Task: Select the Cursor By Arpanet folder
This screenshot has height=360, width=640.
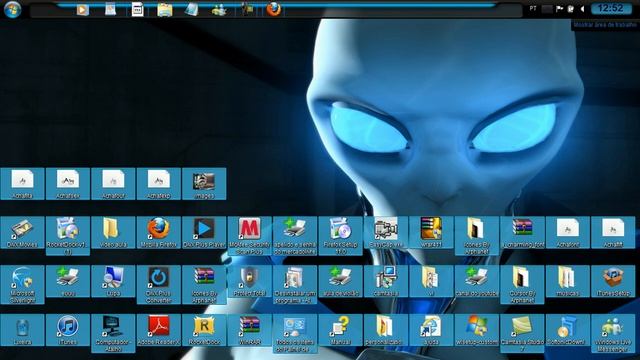Action: [522, 284]
